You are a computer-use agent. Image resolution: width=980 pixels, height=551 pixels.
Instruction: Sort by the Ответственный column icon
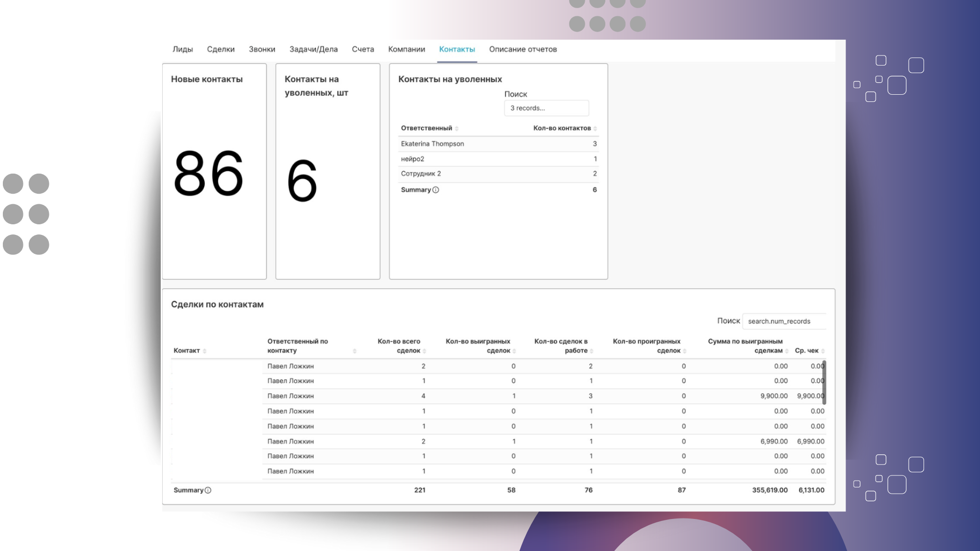pyautogui.click(x=457, y=129)
